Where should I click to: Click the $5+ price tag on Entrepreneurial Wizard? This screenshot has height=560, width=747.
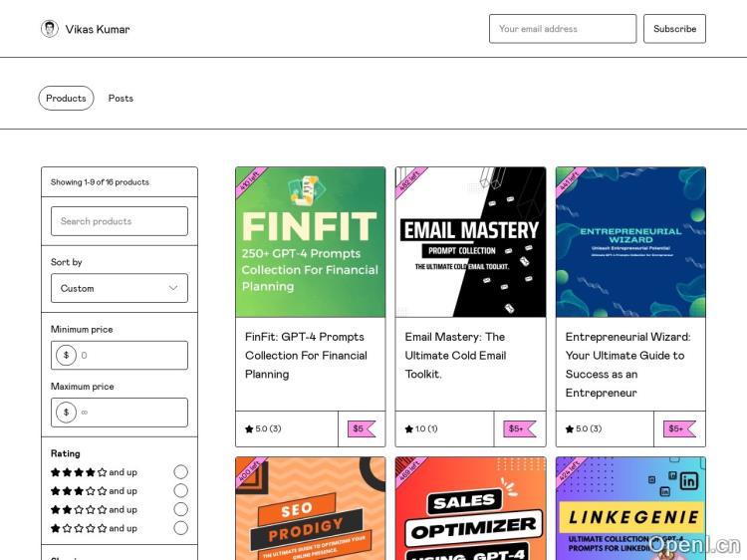tap(678, 429)
